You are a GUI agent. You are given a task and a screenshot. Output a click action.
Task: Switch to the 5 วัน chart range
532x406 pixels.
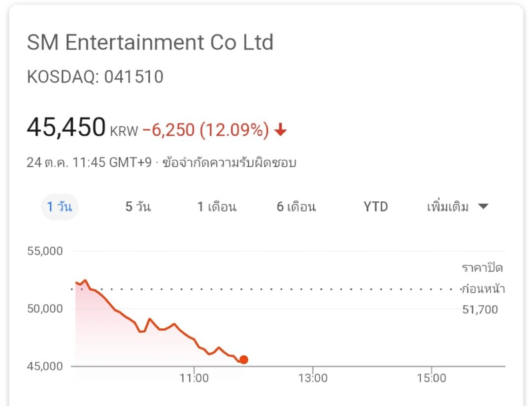click(138, 207)
